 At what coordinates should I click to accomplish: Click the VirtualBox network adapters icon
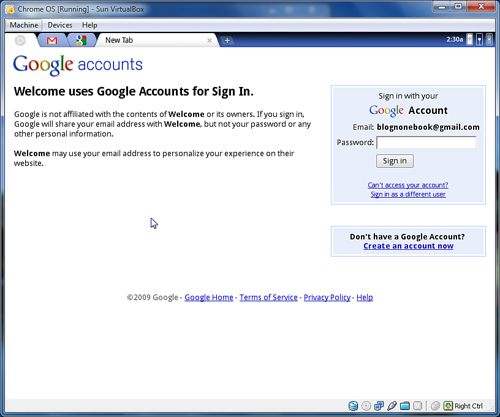pyautogui.click(x=379, y=406)
